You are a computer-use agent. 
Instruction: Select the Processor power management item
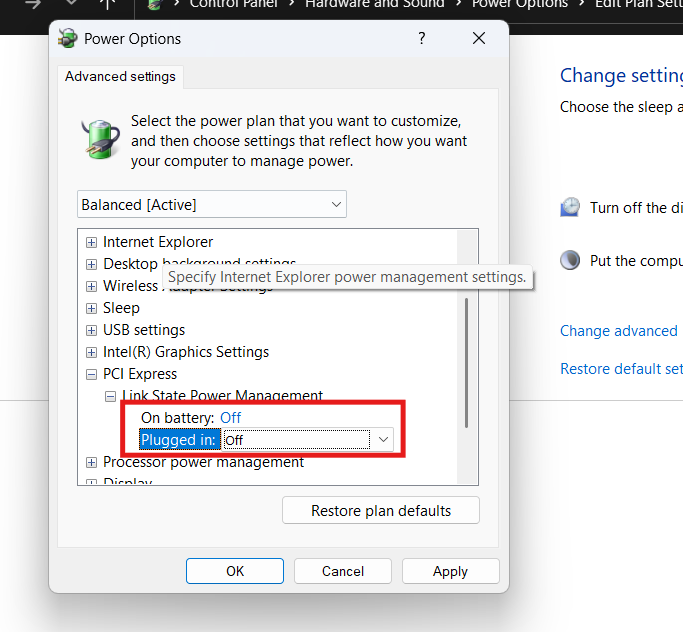203,462
